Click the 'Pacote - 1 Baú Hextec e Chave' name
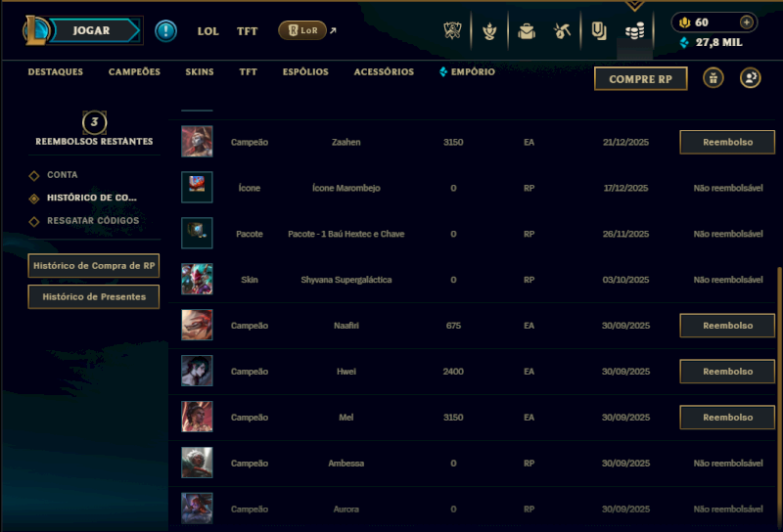 pyautogui.click(x=346, y=234)
